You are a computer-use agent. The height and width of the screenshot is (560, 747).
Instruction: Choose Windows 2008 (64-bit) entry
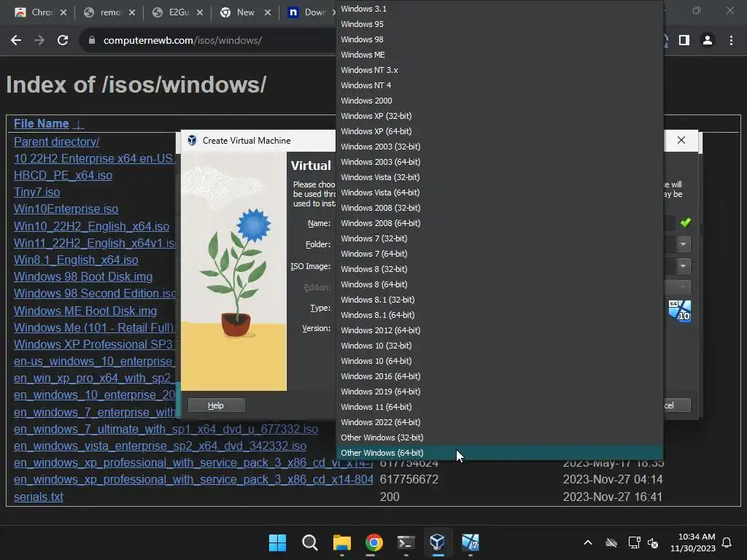click(499, 223)
